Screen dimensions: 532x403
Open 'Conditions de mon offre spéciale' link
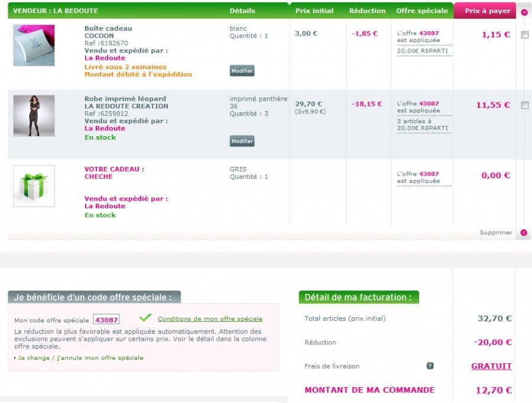(210, 319)
